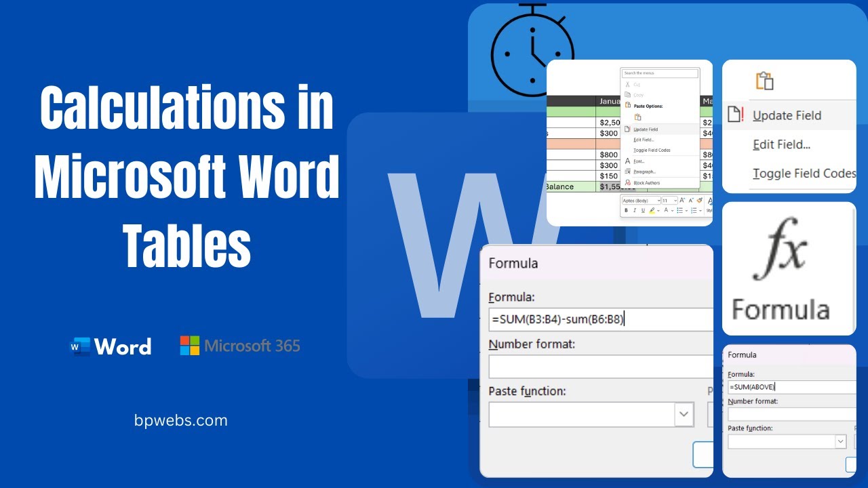Screen dimensions: 868x488
Task: Click the Update Field page icon in table menu
Action: (x=627, y=129)
